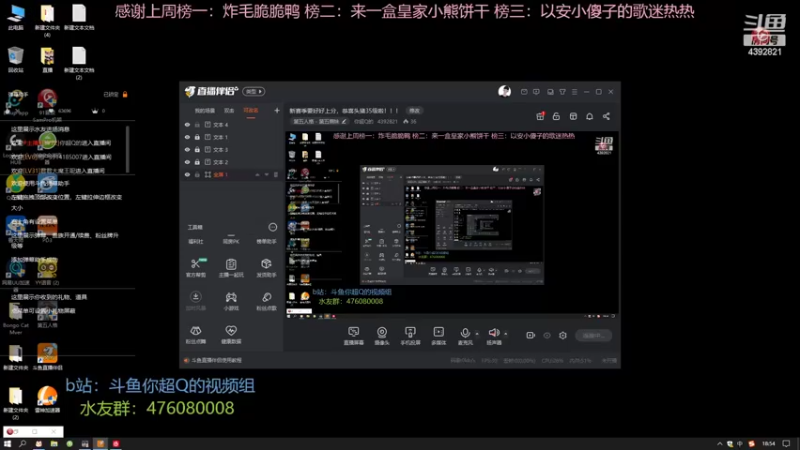Add a multimedia source

pos(439,336)
